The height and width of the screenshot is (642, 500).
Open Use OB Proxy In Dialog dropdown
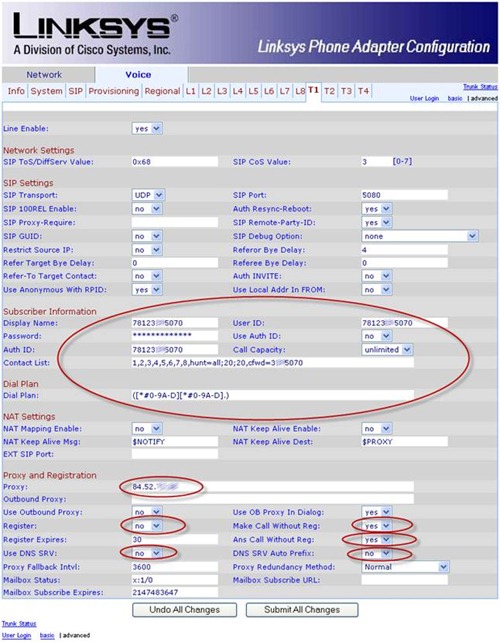click(x=377, y=512)
